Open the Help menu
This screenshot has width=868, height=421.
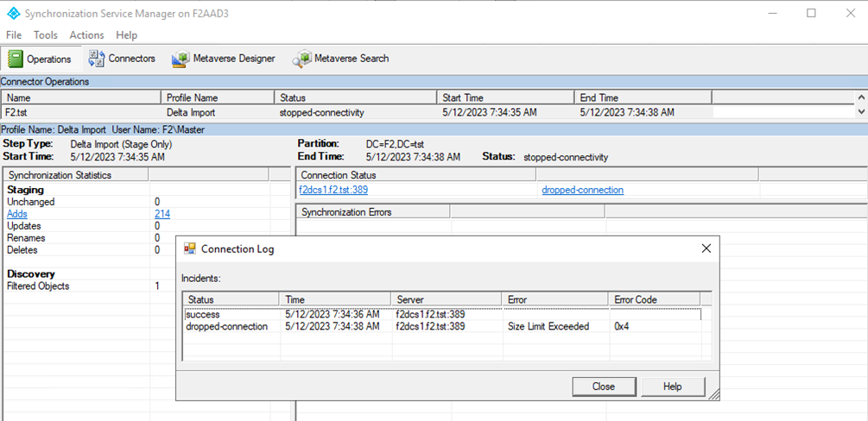click(126, 35)
